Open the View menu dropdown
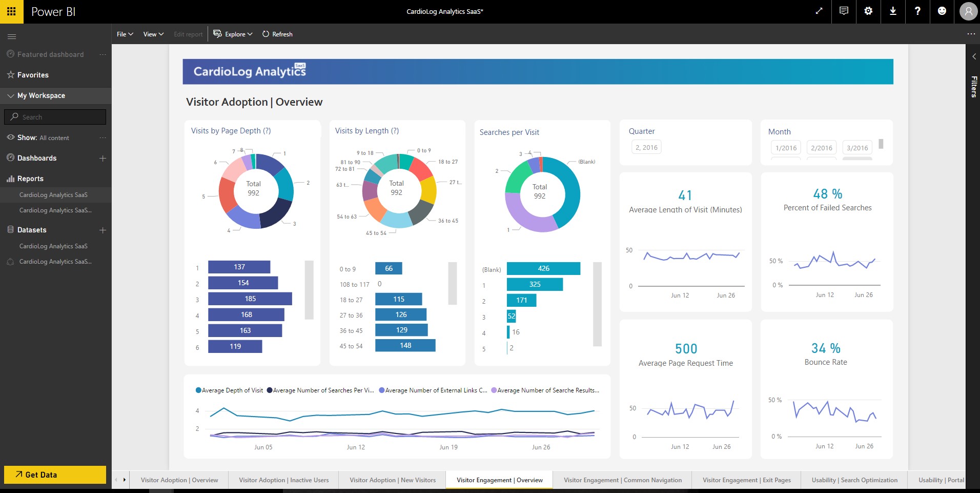 [x=153, y=34]
